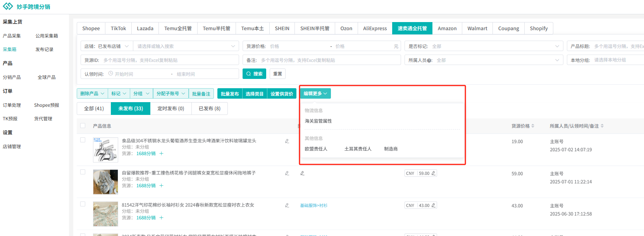Switch to the TikTok platform tab

point(118,28)
